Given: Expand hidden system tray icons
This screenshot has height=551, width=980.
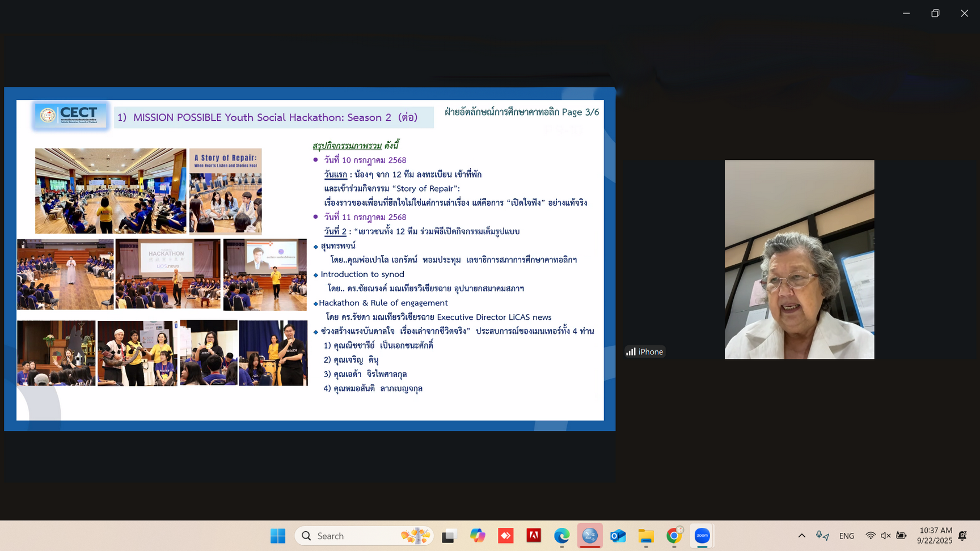Looking at the screenshot, I should [x=801, y=536].
